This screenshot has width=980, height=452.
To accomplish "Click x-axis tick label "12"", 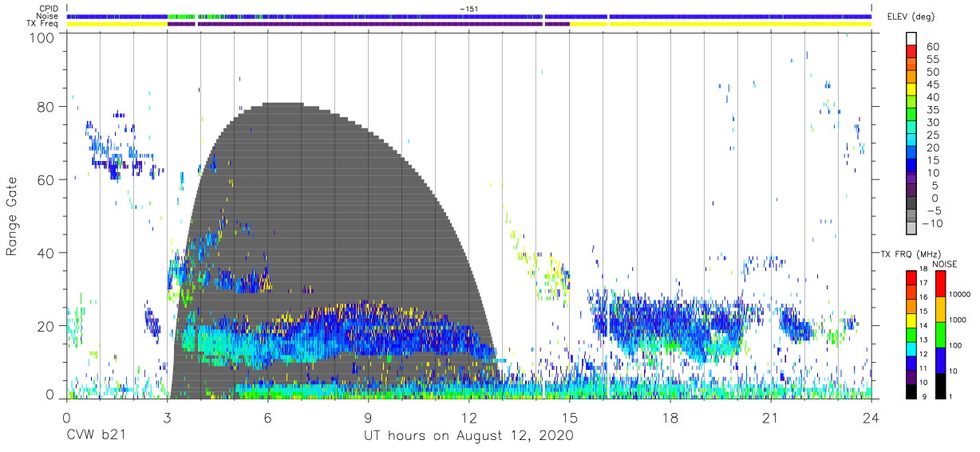I will (x=469, y=418).
